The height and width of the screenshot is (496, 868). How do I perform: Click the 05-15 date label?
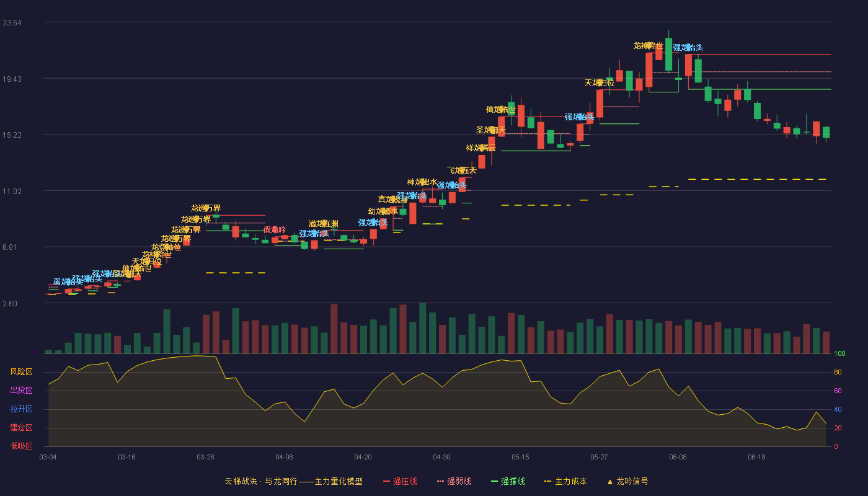coord(520,457)
